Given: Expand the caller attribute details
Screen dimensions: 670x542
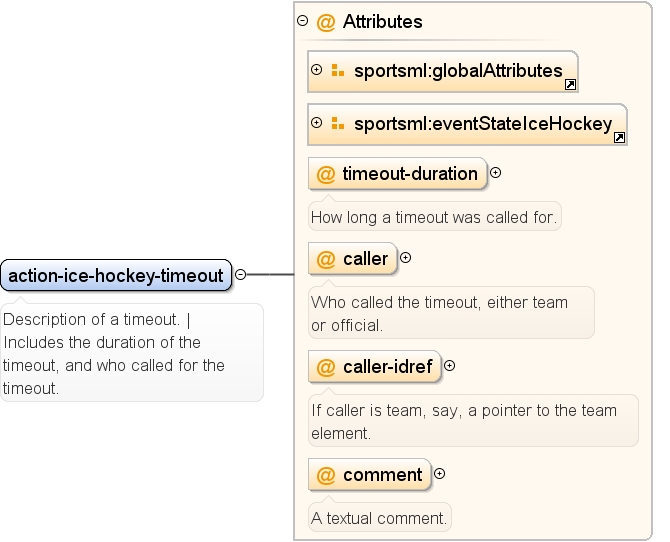Looking at the screenshot, I should point(406,258).
